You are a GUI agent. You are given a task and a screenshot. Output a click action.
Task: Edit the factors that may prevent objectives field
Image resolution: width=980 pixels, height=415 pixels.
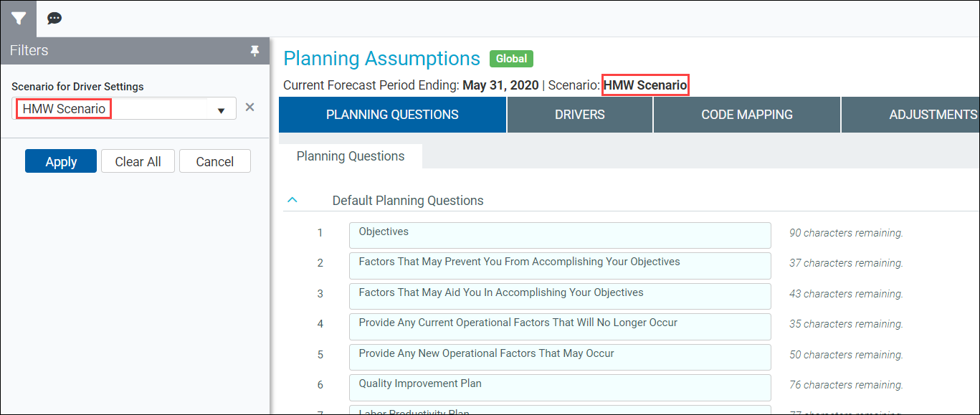(x=560, y=265)
